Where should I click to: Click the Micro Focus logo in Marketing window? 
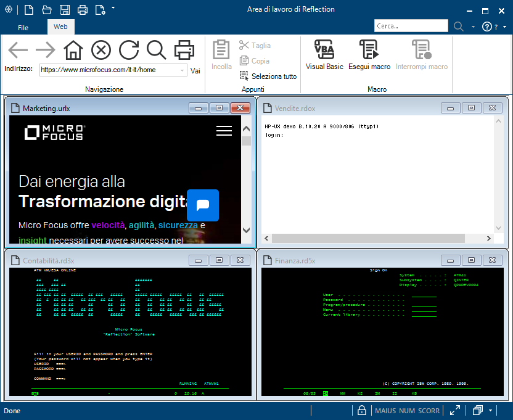(55, 133)
